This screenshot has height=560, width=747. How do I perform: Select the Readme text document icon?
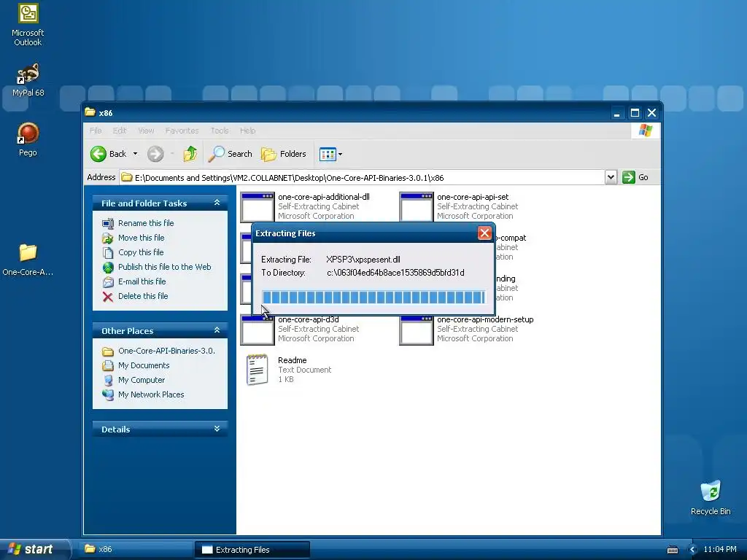click(258, 370)
